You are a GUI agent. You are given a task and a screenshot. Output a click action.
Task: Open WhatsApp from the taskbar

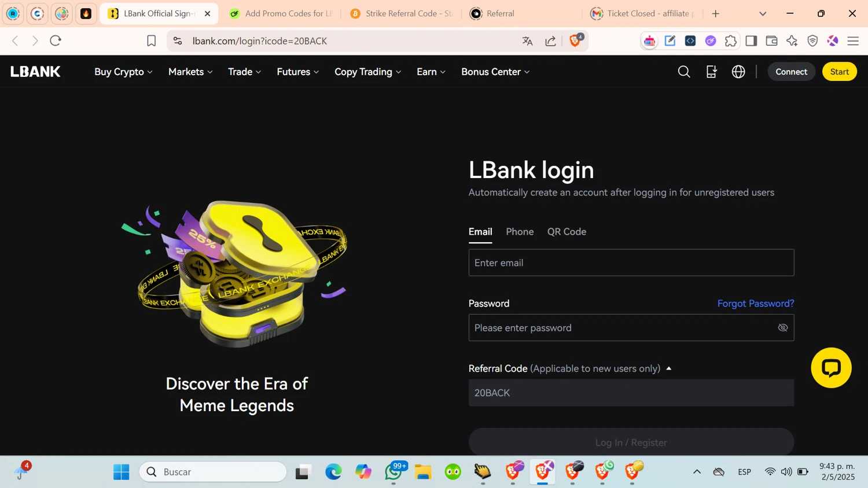click(393, 472)
